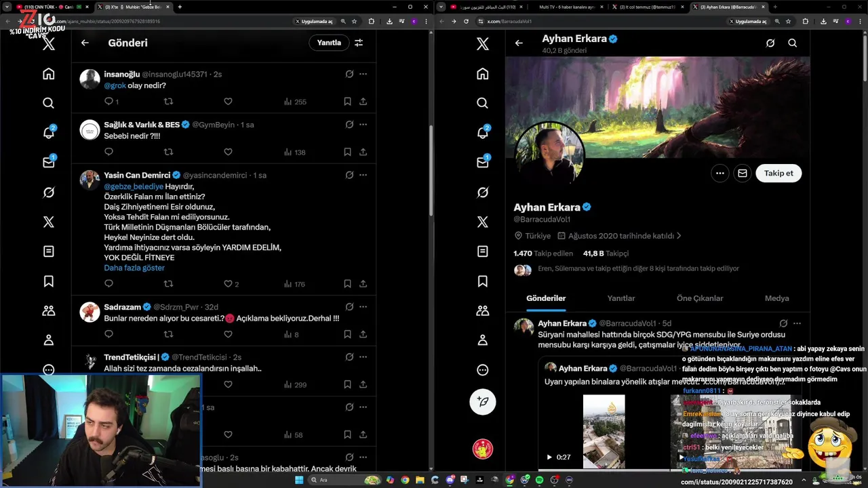
Task: Open Grok profile summary icon in header
Action: point(770,43)
